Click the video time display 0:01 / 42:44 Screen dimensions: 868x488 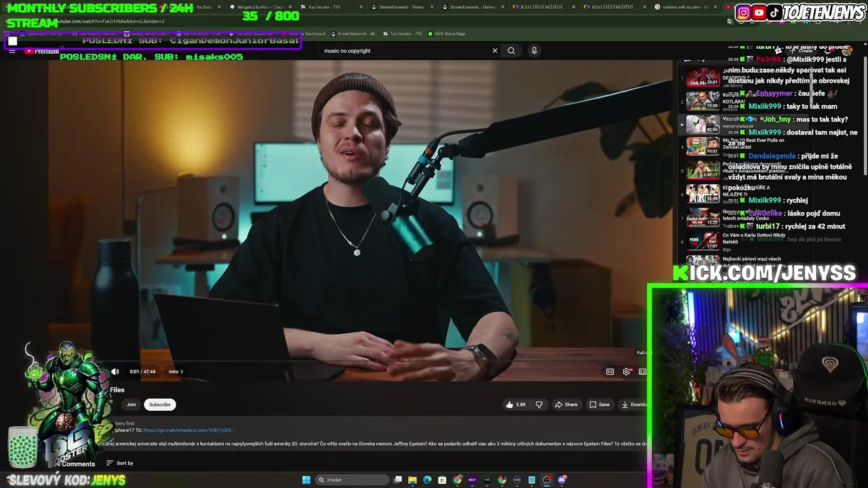click(x=142, y=371)
